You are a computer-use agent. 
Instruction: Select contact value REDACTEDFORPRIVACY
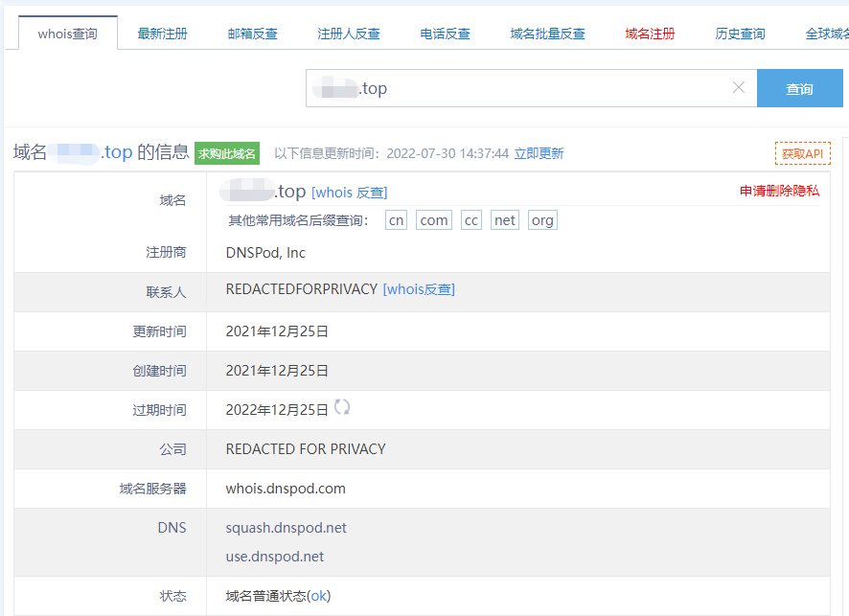pyautogui.click(x=302, y=289)
